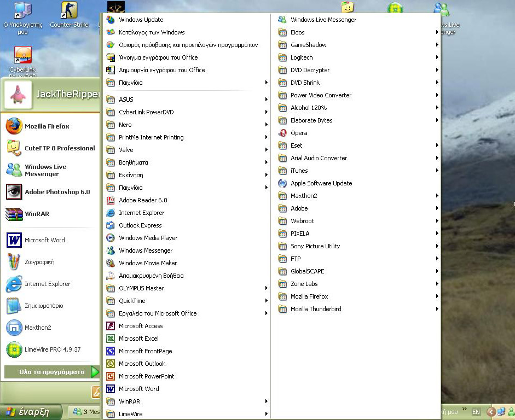Expand the Mozilla Thunderbird submenu arrow

click(x=437, y=309)
